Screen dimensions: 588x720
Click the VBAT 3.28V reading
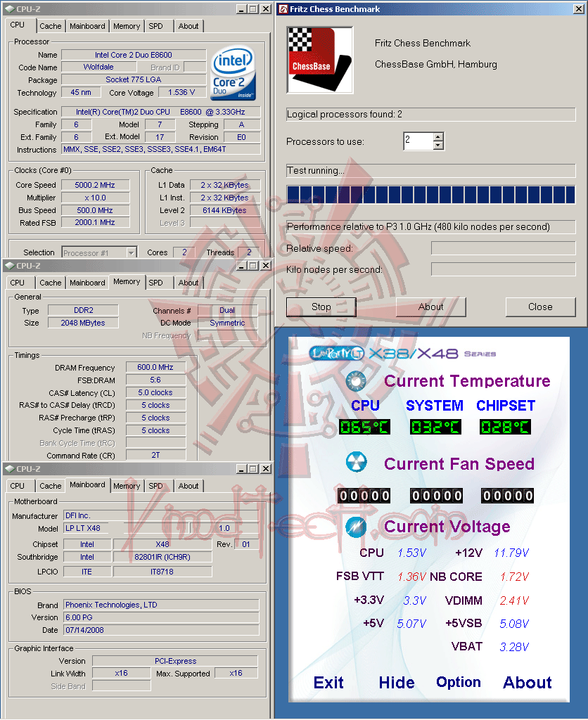pyautogui.click(x=515, y=647)
